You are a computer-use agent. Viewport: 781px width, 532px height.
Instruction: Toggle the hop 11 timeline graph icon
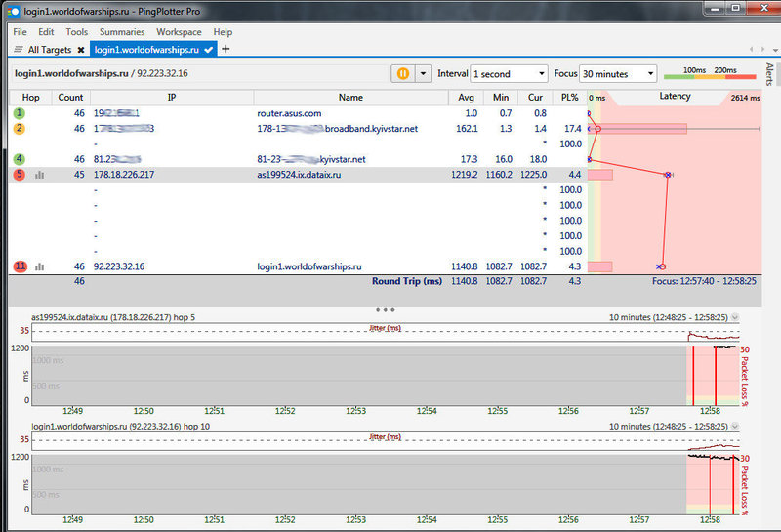click(x=39, y=267)
